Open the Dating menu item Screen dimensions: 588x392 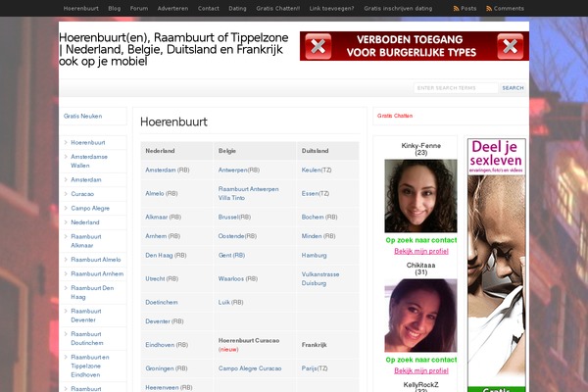click(238, 8)
